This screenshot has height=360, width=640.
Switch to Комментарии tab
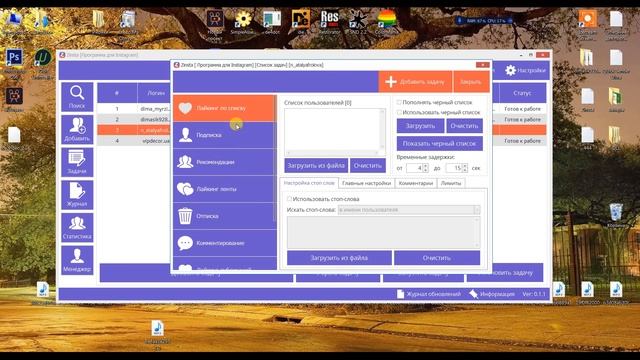pos(416,183)
